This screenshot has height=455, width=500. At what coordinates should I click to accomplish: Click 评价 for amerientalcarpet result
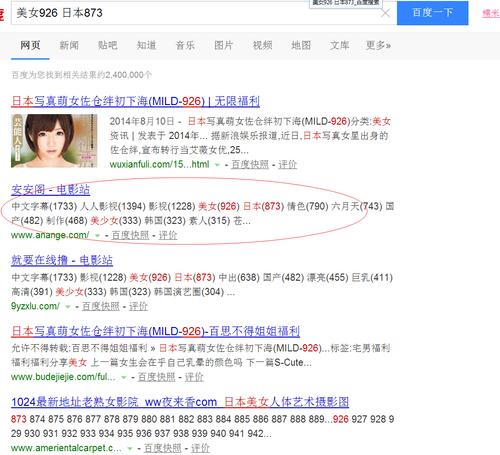click(x=200, y=448)
